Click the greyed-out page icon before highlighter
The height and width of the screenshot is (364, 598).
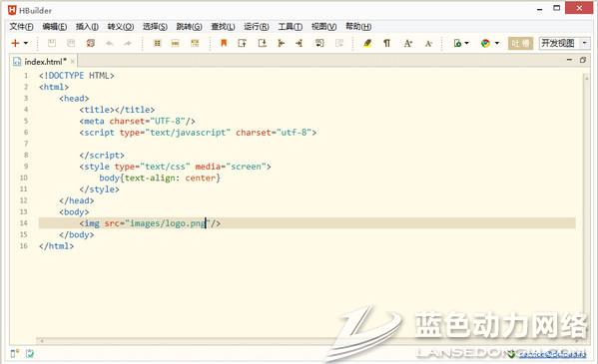point(339,43)
